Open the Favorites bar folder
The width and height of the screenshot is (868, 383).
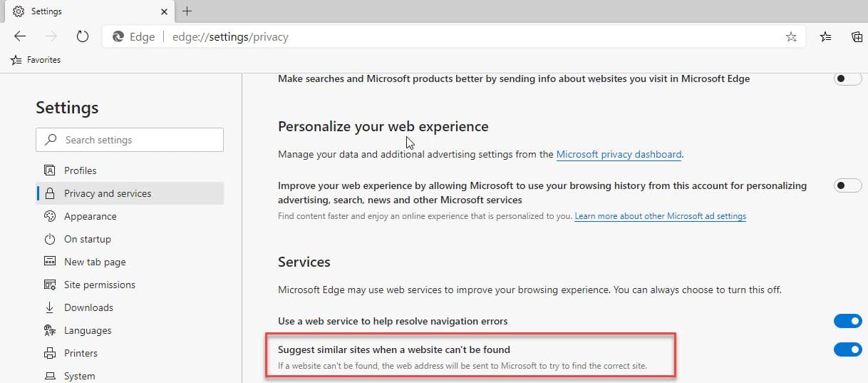click(36, 60)
